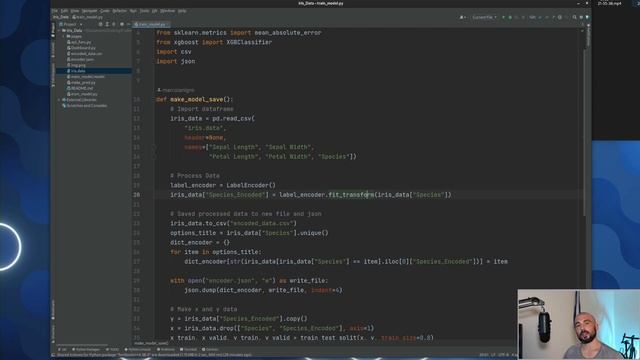The width and height of the screenshot is (640, 360).
Task: Select make_pred.py in project tree
Action: pyautogui.click(x=82, y=82)
